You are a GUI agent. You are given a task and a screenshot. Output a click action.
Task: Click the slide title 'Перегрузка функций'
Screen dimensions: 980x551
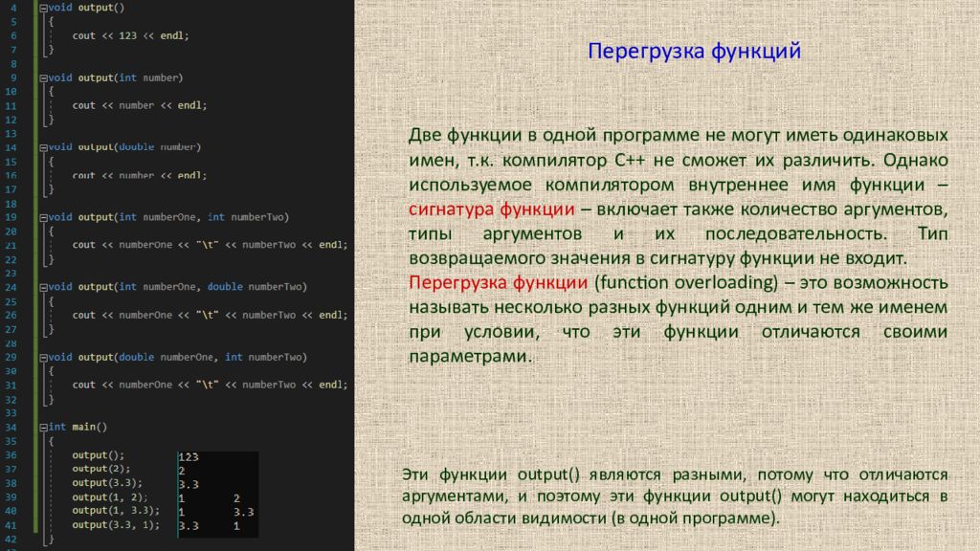[693, 51]
